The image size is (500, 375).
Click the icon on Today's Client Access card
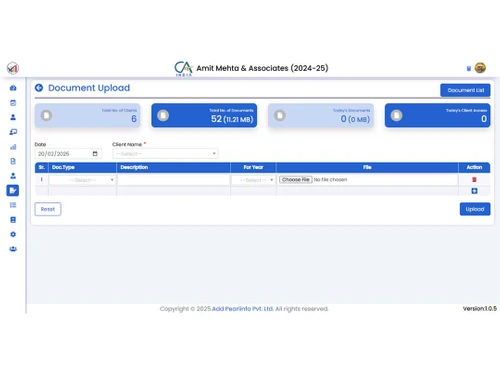[396, 115]
